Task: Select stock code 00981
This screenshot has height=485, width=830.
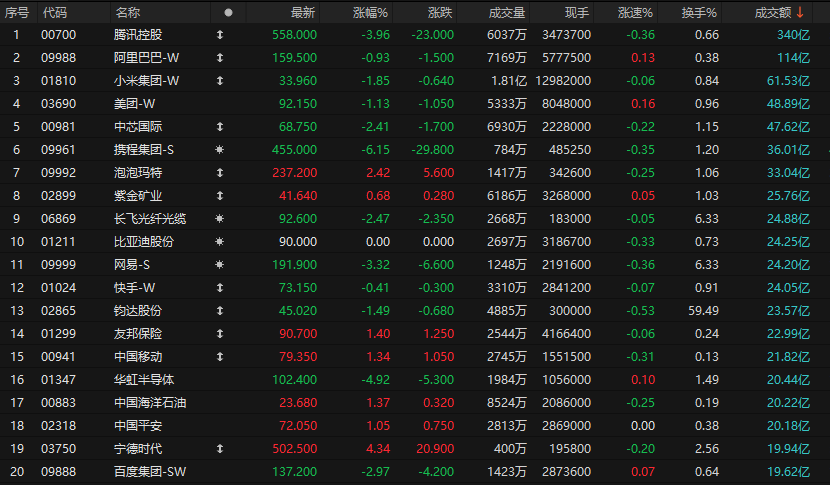Action: point(59,127)
